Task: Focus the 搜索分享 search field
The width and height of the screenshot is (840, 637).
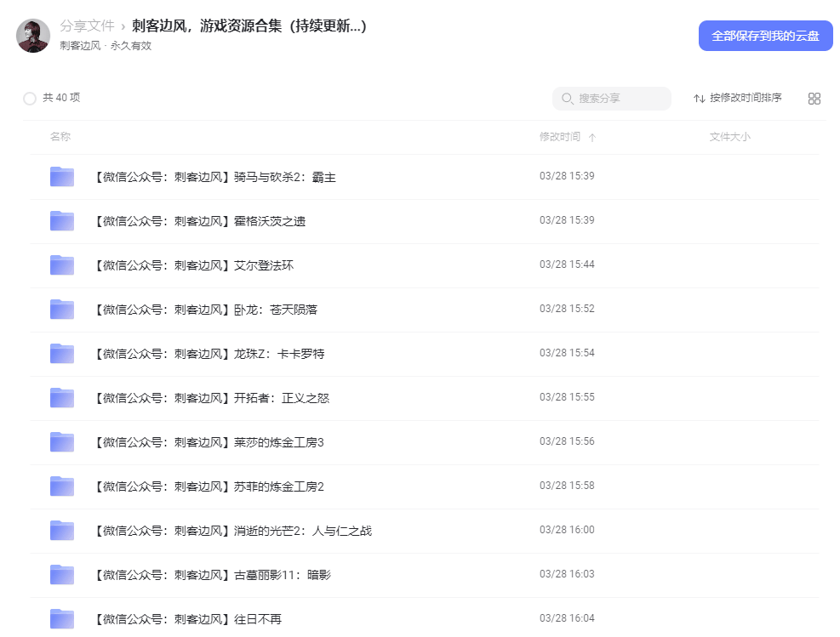Action: tap(611, 99)
